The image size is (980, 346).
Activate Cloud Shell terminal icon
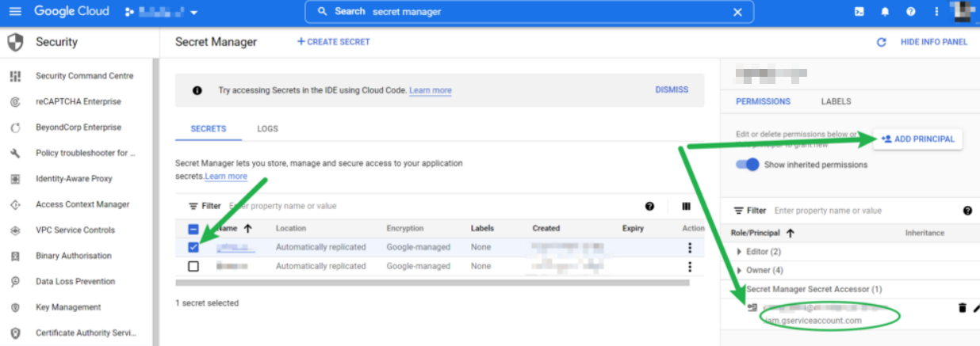click(859, 12)
